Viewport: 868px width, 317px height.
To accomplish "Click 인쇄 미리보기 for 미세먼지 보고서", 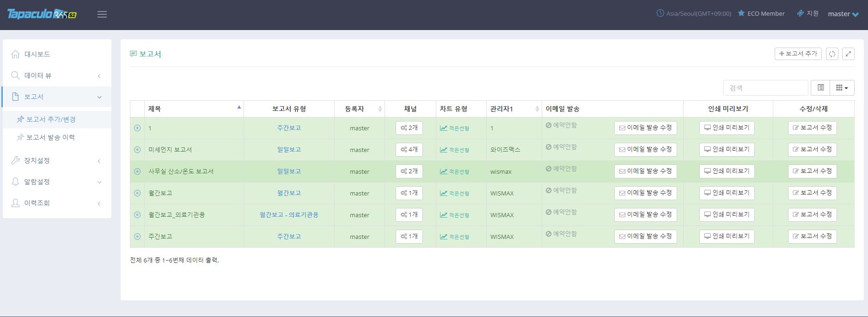I will point(727,150).
